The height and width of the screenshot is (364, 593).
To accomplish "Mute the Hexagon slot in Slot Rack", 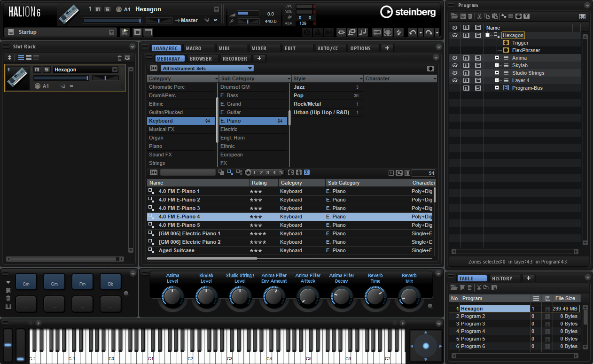I will [x=38, y=70].
